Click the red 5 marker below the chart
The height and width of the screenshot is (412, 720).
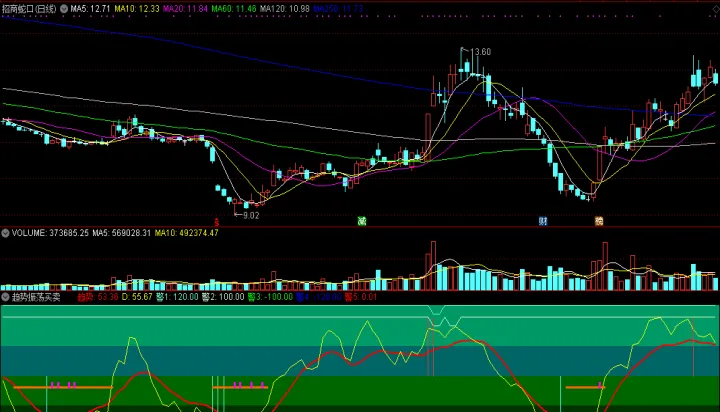217,222
